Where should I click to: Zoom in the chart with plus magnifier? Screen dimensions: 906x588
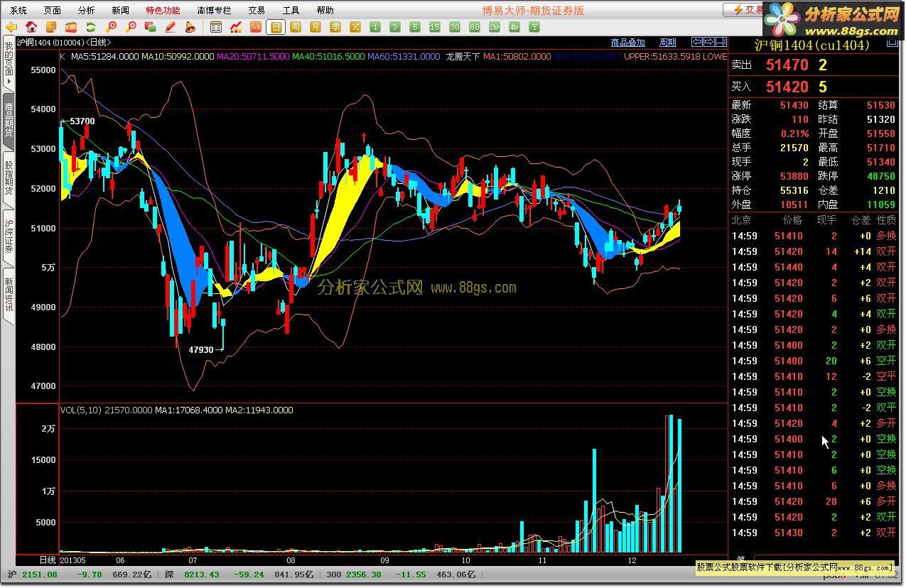111,27
